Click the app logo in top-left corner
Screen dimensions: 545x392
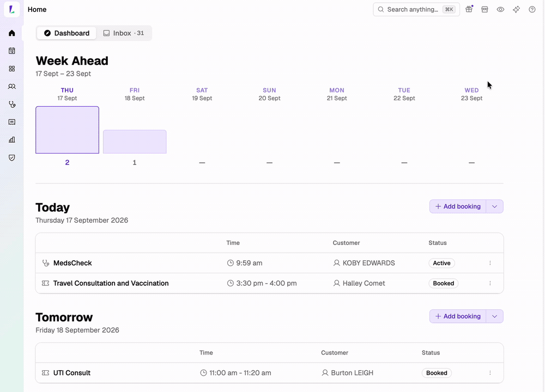tap(12, 9)
